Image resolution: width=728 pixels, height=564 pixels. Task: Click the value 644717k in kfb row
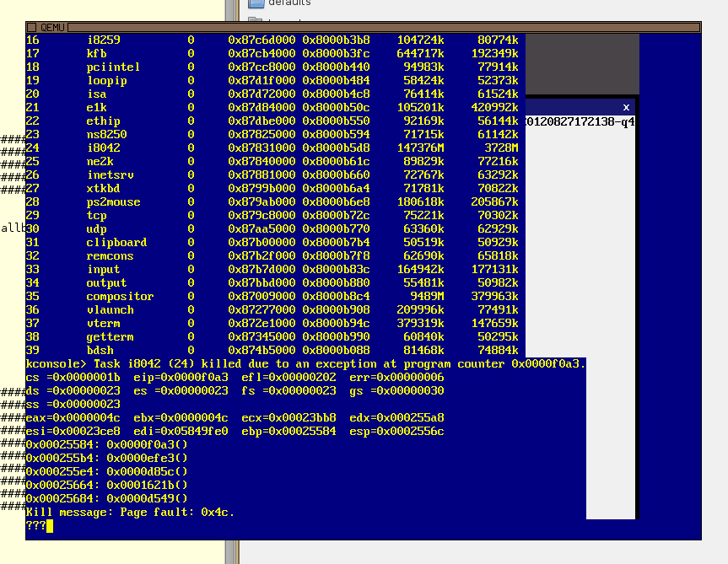pyautogui.click(x=420, y=53)
